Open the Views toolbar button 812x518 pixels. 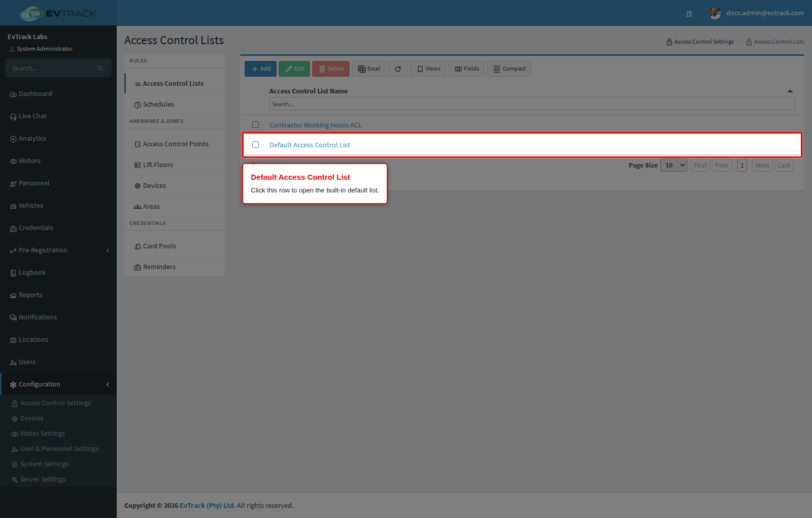pyautogui.click(x=428, y=69)
